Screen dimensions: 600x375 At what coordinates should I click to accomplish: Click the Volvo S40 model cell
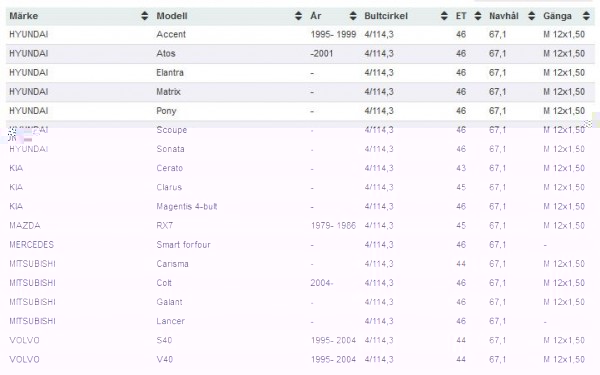click(x=164, y=340)
